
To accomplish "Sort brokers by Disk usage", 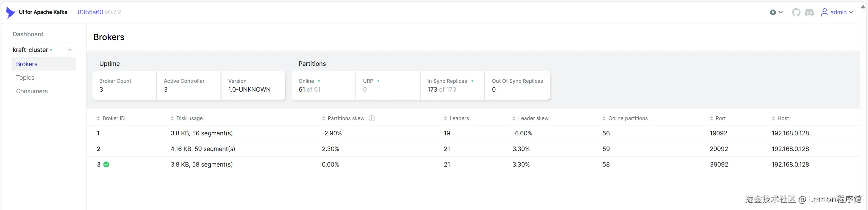I will [189, 118].
